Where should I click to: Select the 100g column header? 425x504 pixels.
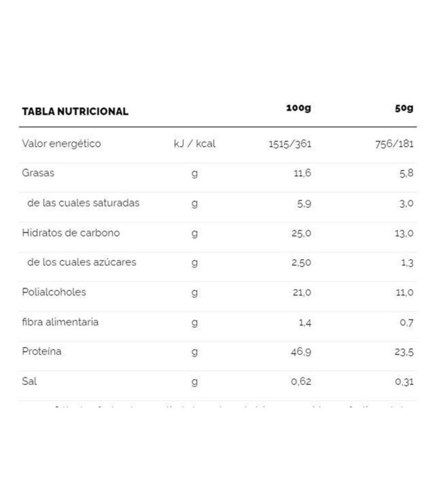pyautogui.click(x=298, y=107)
